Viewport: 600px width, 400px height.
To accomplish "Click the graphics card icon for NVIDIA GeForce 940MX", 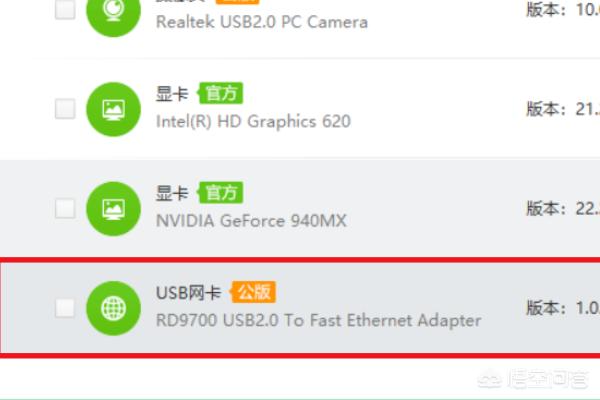I will click(113, 209).
